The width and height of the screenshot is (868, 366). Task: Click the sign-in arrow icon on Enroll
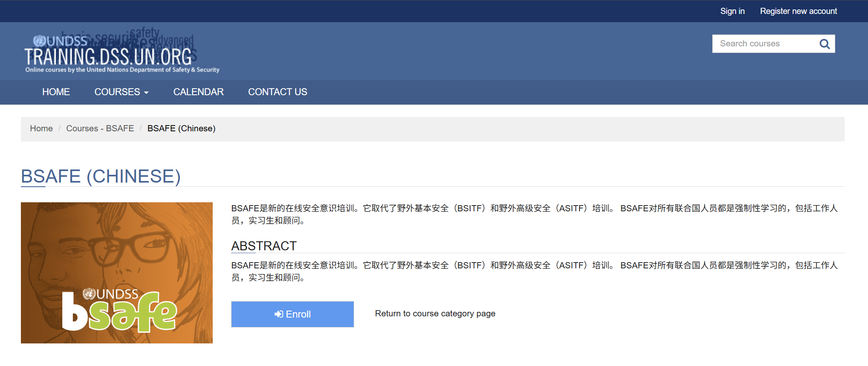pyautogui.click(x=279, y=314)
